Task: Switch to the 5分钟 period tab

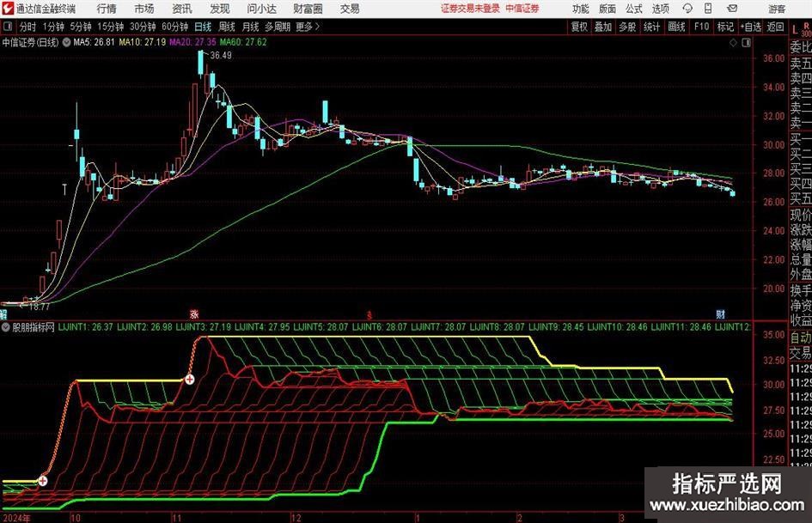Action: (x=80, y=27)
